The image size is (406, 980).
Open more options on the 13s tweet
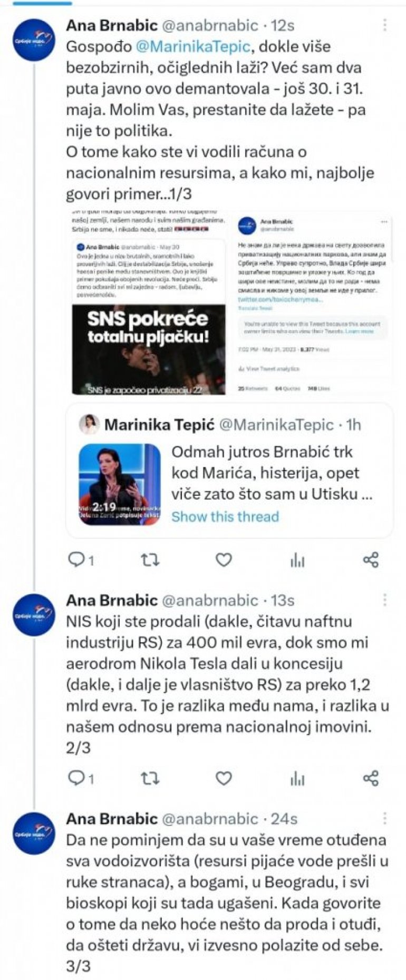385,600
